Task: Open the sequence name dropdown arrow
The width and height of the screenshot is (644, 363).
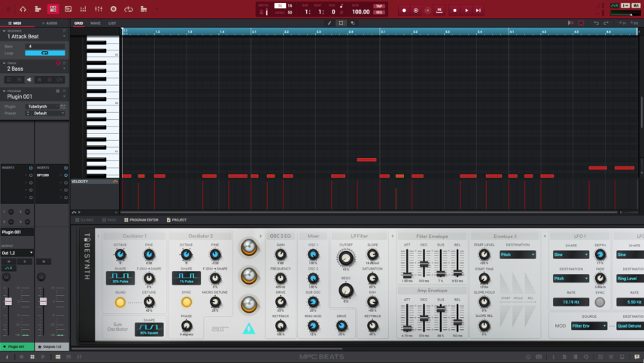Action: (x=64, y=37)
